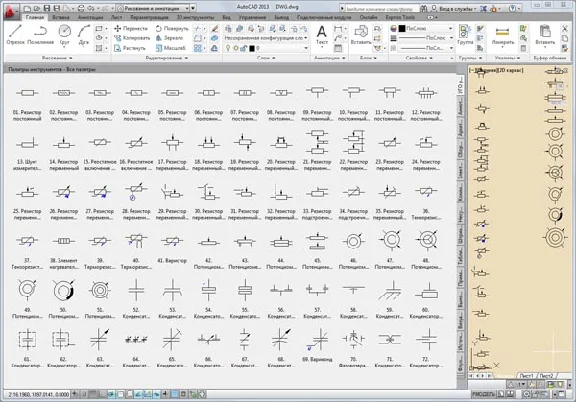Activate the Зеркало mirror command

click(169, 38)
